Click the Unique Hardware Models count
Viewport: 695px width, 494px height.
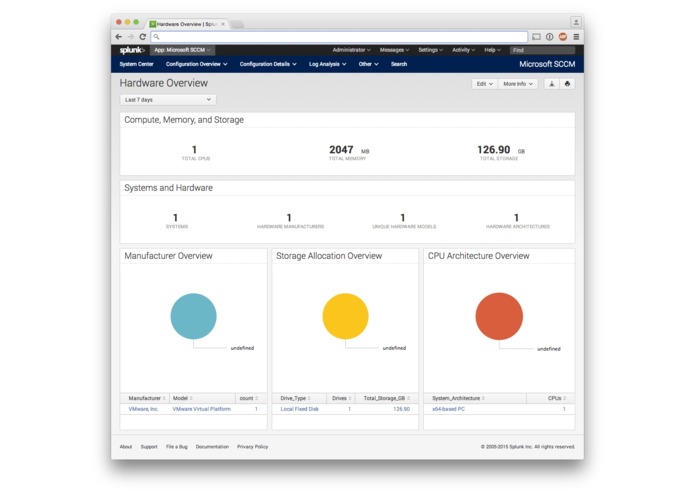(402, 218)
